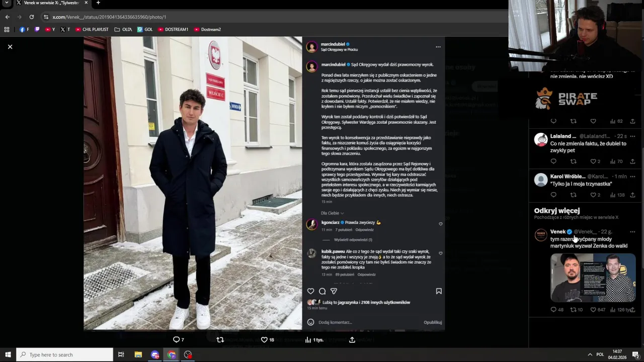Go back using the browser back arrow
The width and height of the screenshot is (644, 362).
[x=7, y=17]
